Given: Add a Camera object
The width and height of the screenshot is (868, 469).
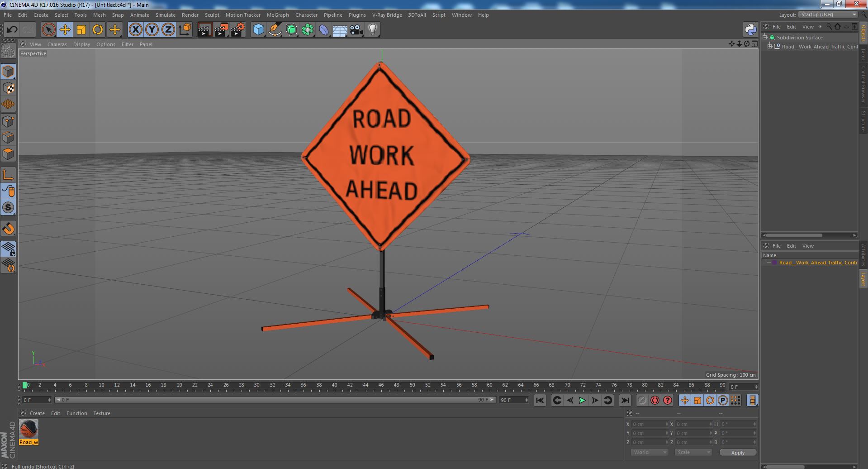Looking at the screenshot, I should [x=356, y=30].
